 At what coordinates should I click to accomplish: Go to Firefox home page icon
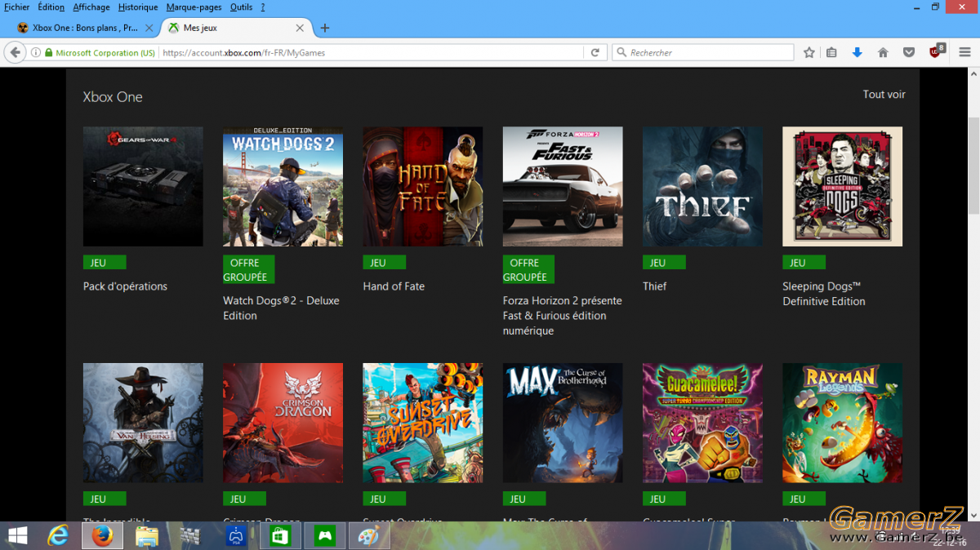(883, 52)
